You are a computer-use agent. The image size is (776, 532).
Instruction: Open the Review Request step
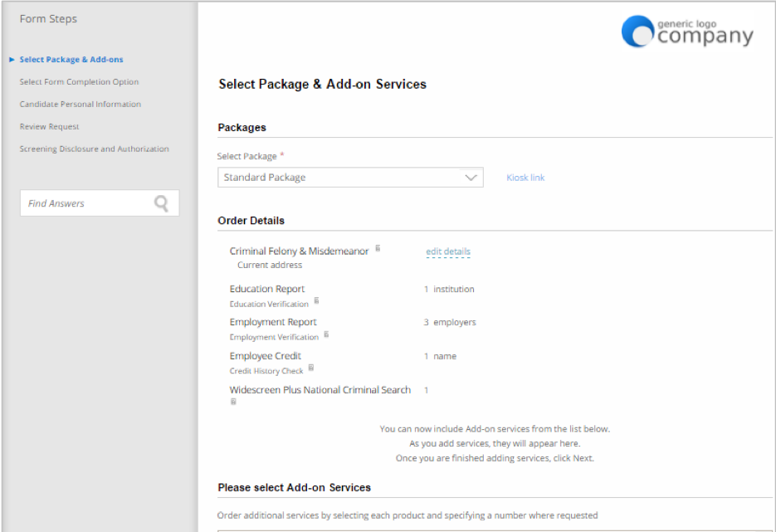coord(49,127)
